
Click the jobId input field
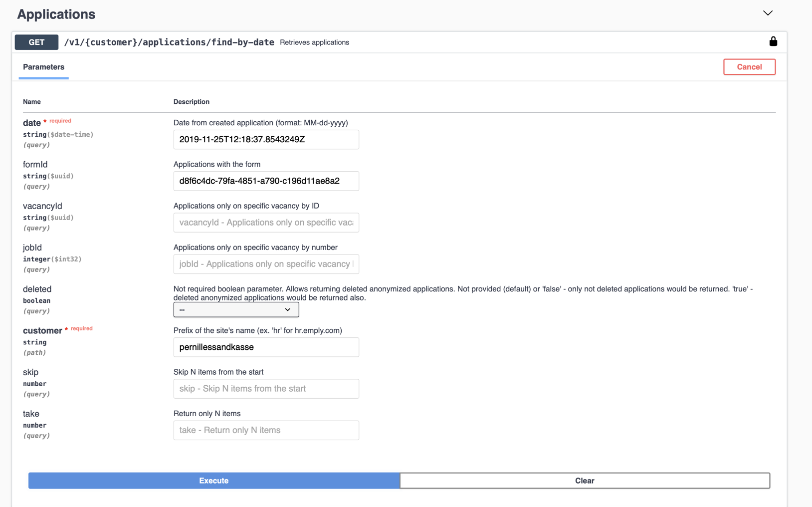(x=266, y=264)
